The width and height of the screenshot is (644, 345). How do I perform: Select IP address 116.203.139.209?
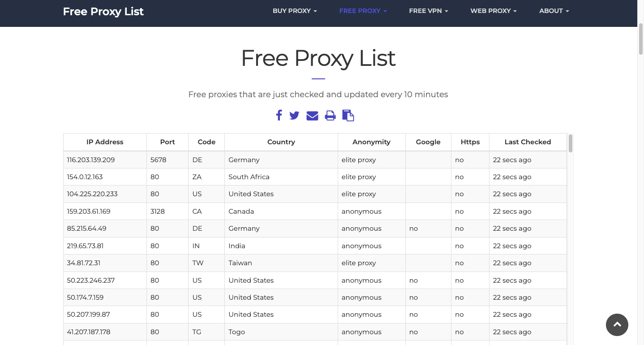click(91, 160)
